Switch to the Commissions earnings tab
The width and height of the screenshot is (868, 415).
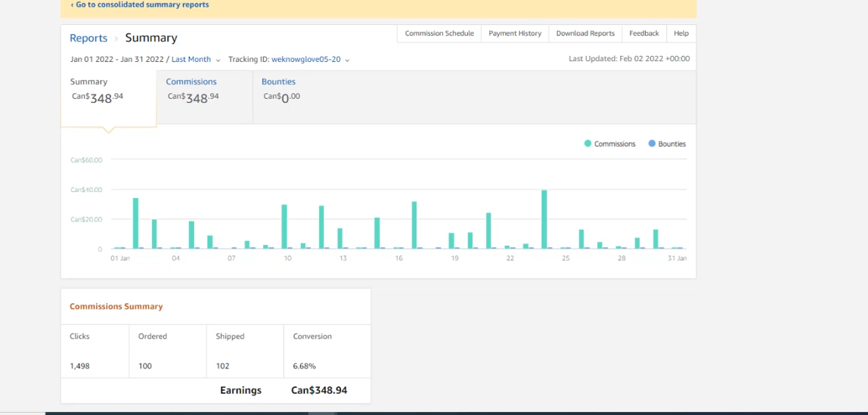pyautogui.click(x=204, y=97)
